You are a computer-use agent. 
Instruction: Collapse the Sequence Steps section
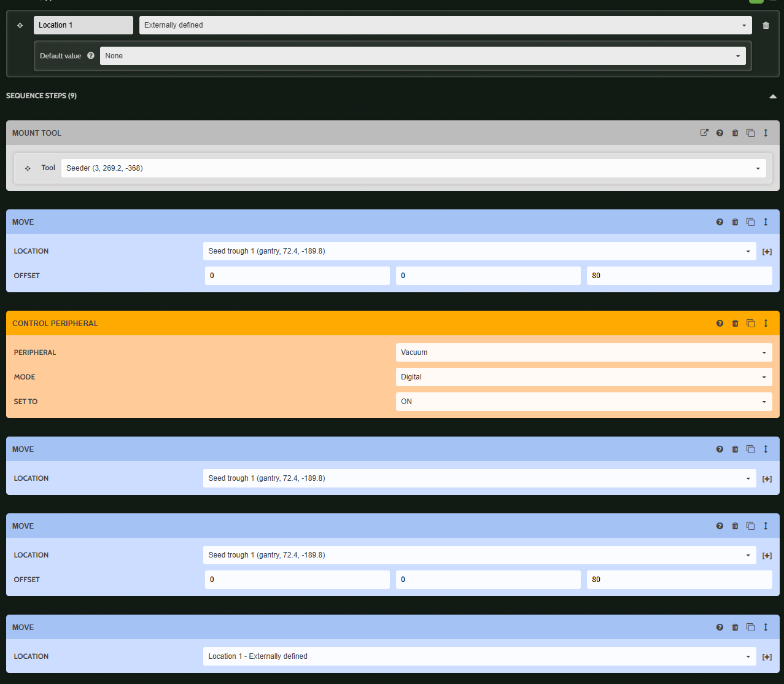click(772, 96)
